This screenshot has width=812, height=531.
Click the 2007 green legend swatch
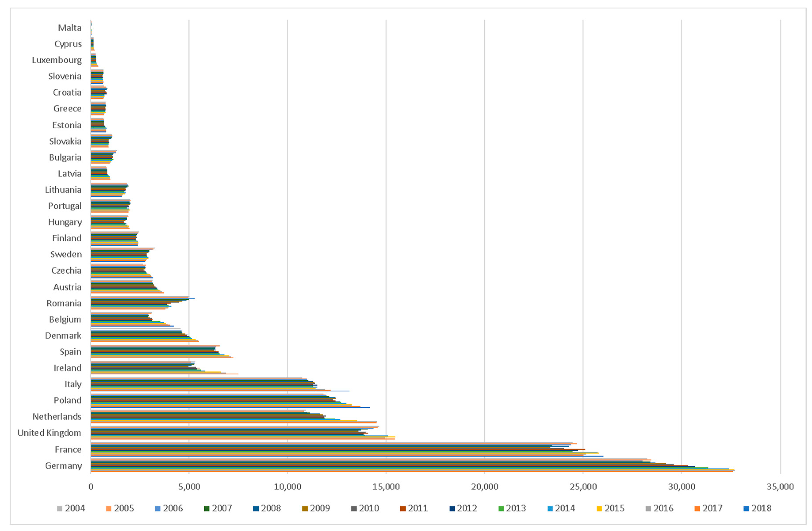coord(207,508)
